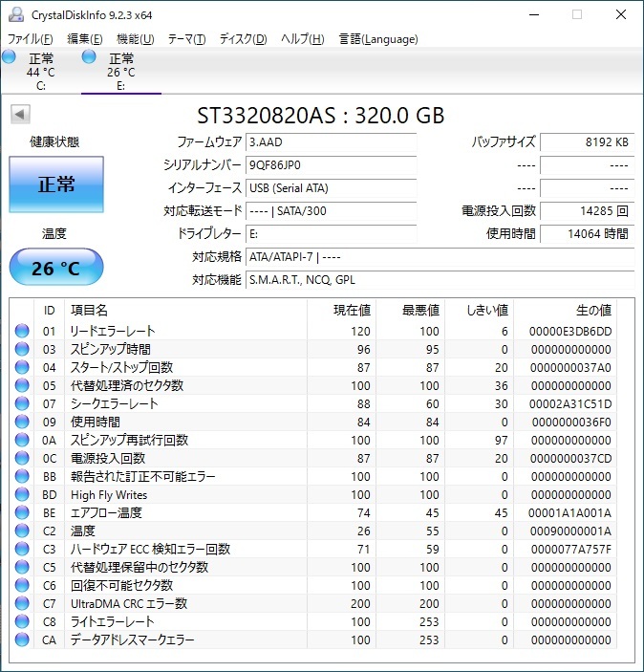Click the しきい値 column header
This screenshot has height=672, width=644.
click(480, 310)
